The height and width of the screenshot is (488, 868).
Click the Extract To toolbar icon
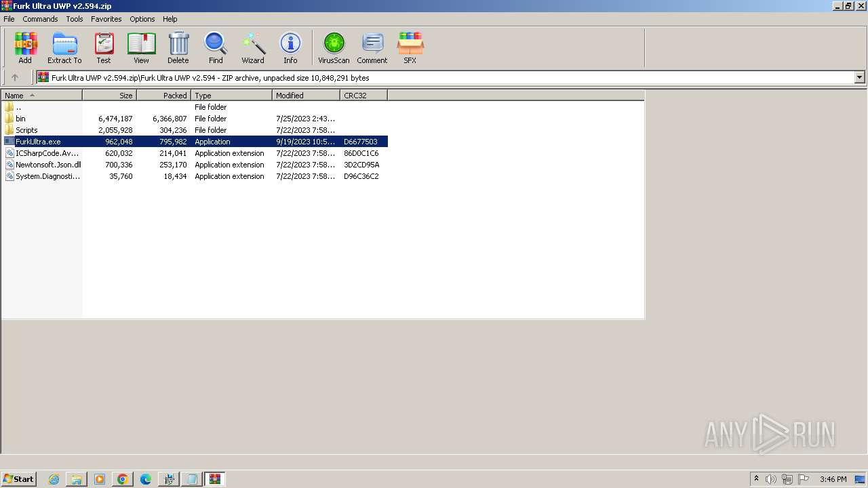tap(64, 47)
